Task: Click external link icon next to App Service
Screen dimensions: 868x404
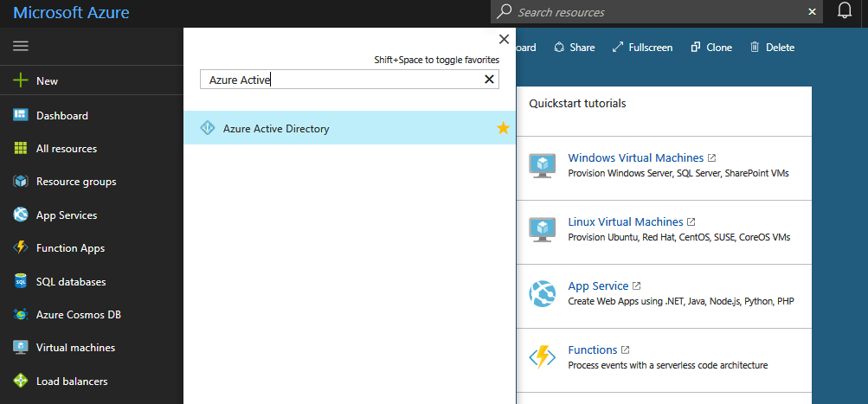Action: coord(637,286)
